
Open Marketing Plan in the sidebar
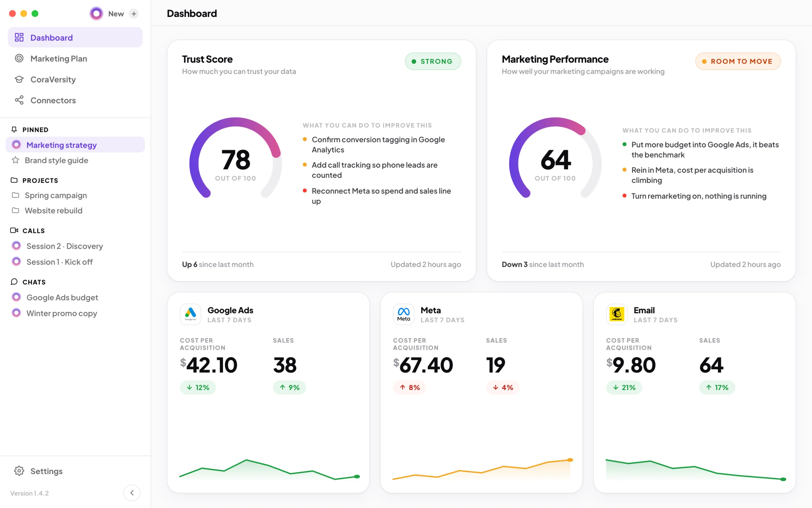(75, 58)
